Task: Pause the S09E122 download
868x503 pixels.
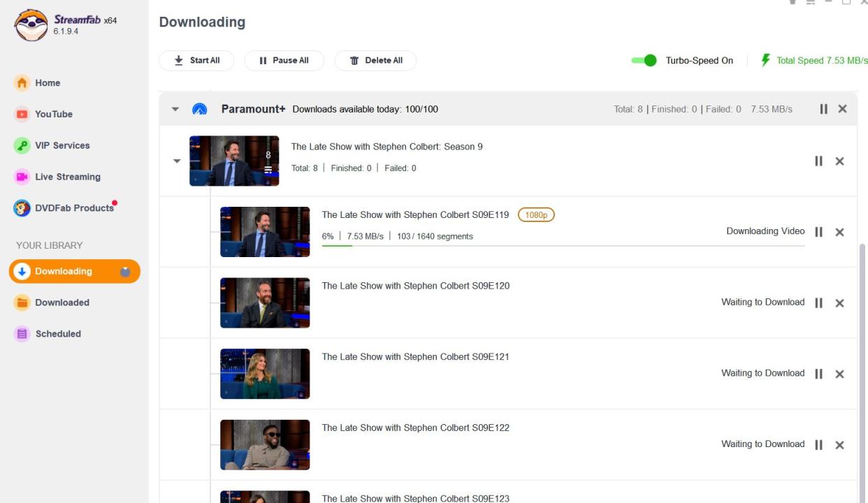Action: coord(818,445)
